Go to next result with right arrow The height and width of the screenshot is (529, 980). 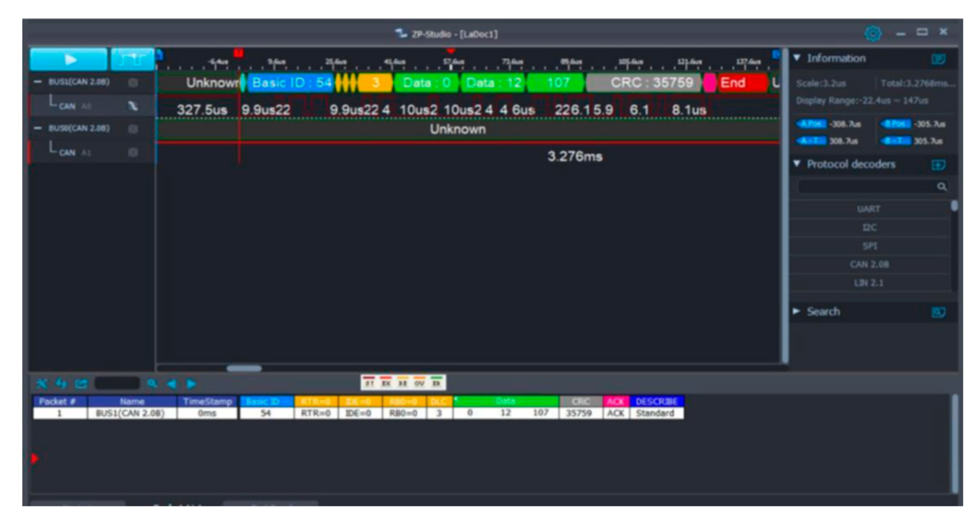[191, 384]
